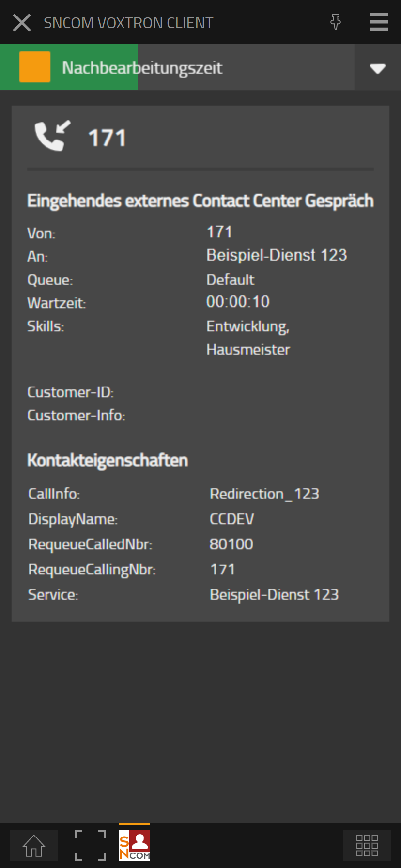
Task: Expand the agent status dropdown arrow
Action: click(x=377, y=68)
